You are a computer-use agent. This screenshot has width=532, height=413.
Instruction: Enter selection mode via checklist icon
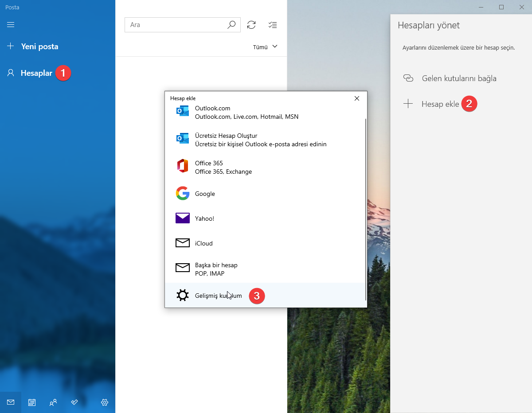273,25
